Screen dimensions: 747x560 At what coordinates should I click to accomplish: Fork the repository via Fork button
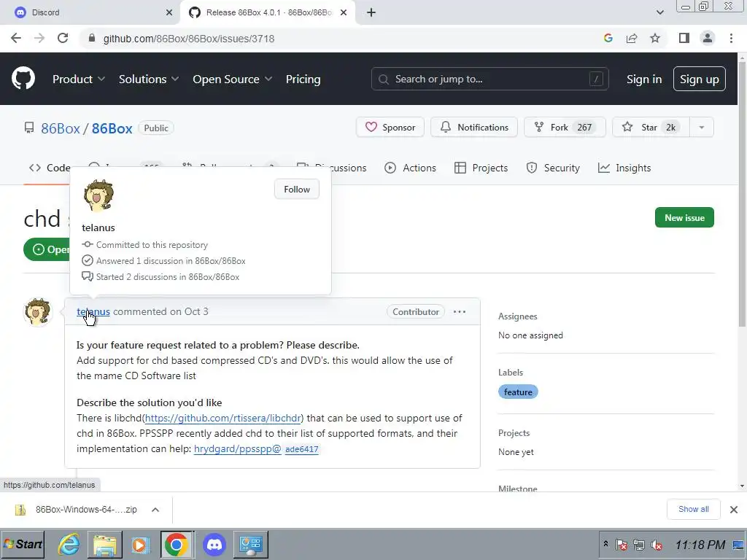click(x=565, y=127)
